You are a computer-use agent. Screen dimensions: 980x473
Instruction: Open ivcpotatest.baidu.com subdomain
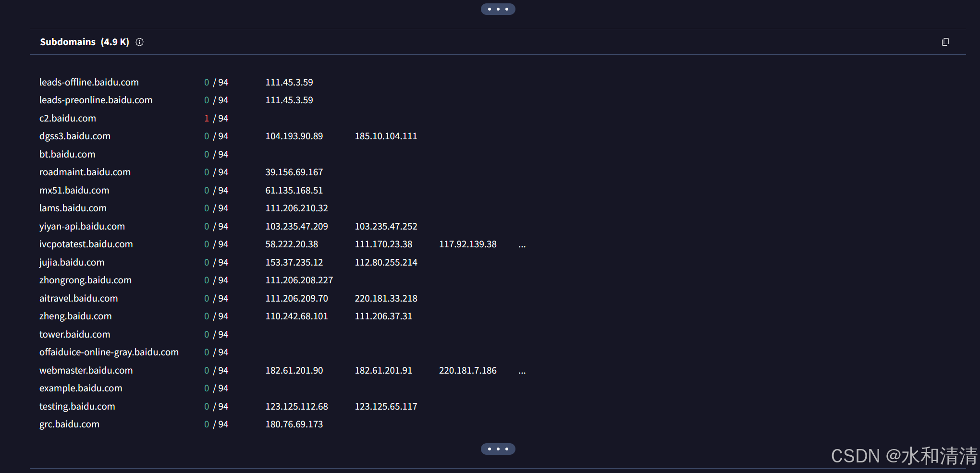click(x=86, y=244)
